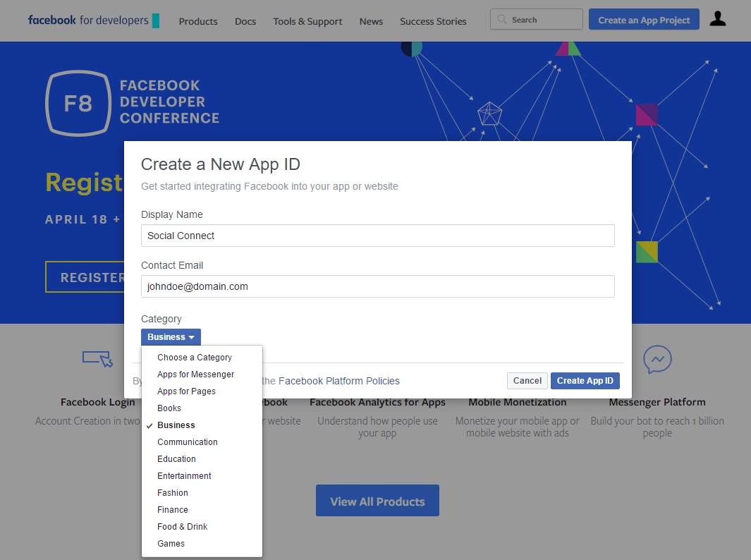The width and height of the screenshot is (751, 560).
Task: Click the search magnifier icon
Action: (x=502, y=20)
